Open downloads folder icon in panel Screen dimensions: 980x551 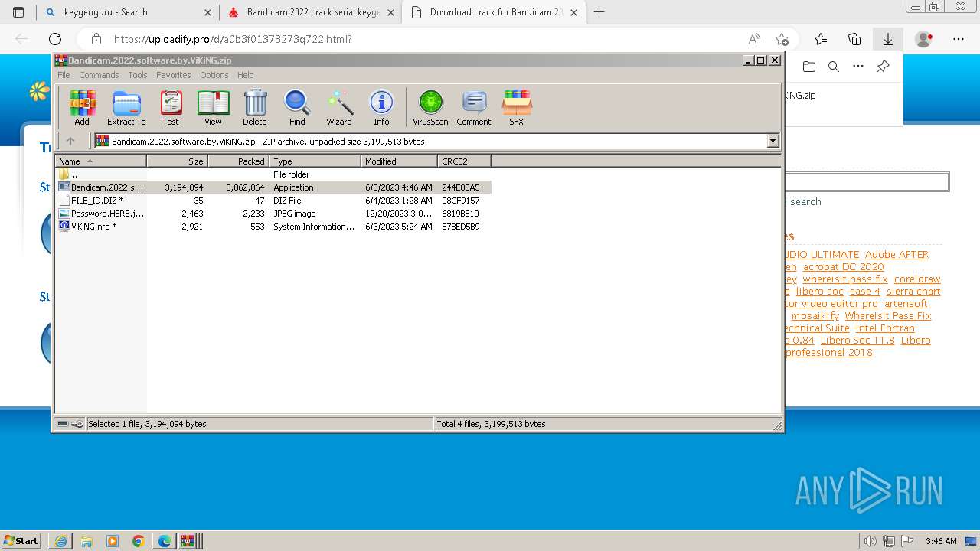tap(809, 67)
